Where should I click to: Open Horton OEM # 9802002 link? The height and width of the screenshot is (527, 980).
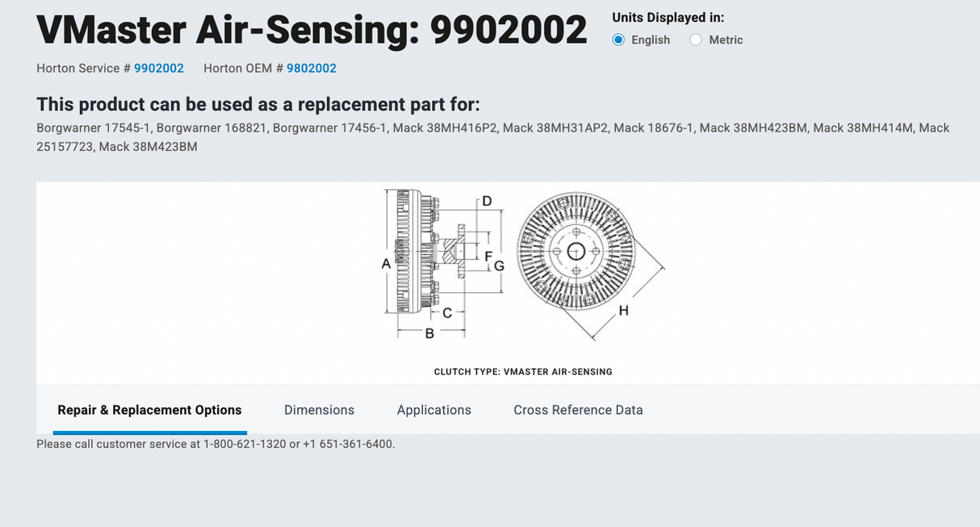(312, 69)
